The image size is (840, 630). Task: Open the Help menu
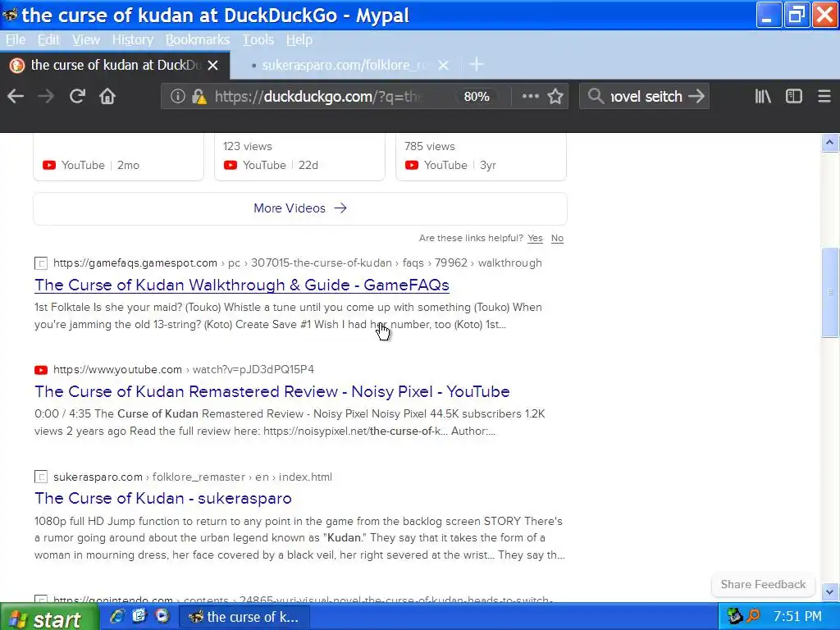pos(299,39)
